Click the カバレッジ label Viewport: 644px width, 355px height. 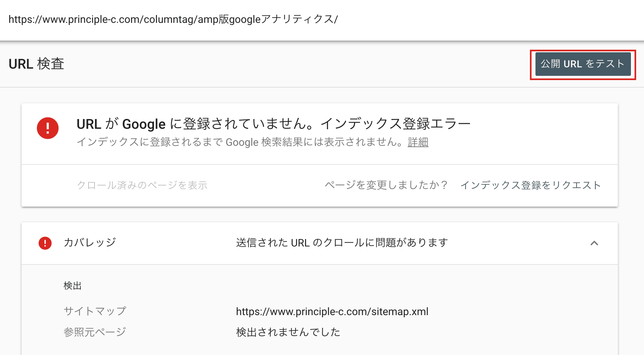click(90, 243)
